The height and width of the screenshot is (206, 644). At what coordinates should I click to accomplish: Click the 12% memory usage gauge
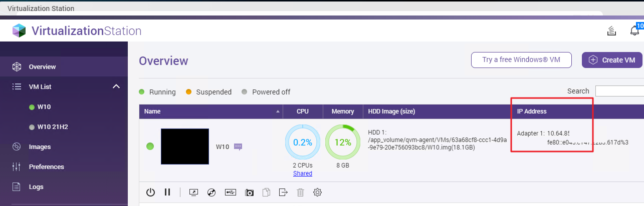click(343, 142)
